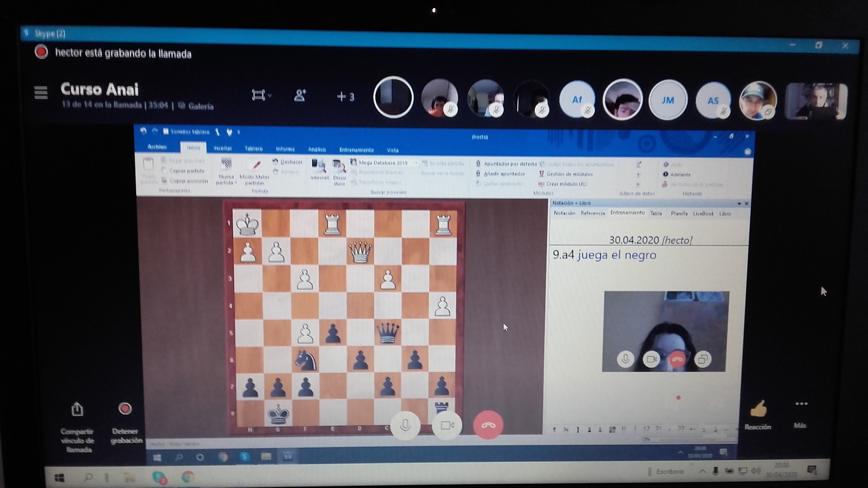Open the Mega Database 2018 dropdown
The image size is (868, 488).
pos(416,163)
